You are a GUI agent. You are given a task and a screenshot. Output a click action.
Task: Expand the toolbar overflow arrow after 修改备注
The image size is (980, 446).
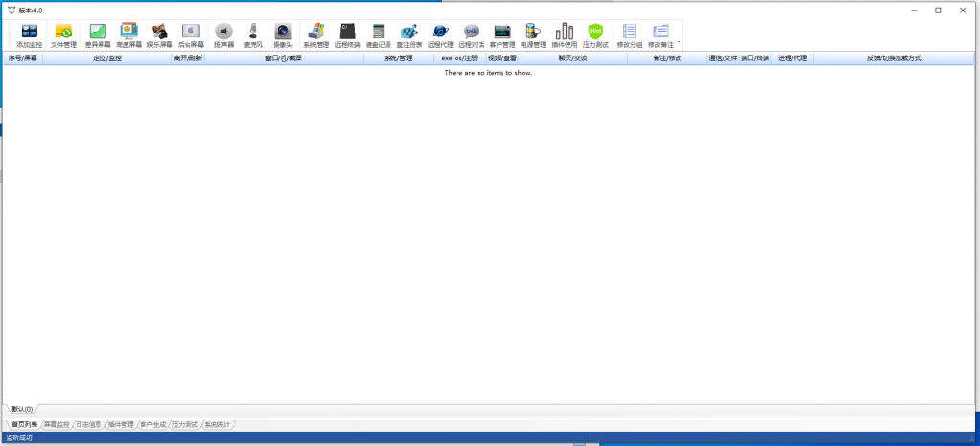click(679, 44)
